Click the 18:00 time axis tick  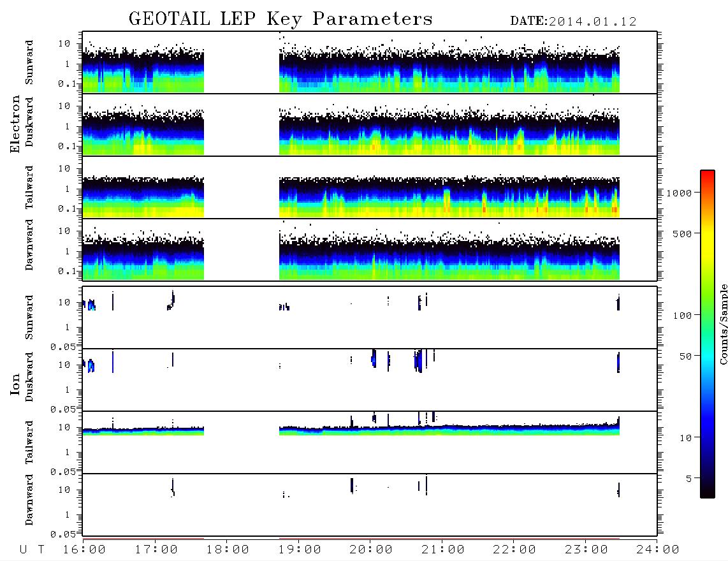click(228, 550)
